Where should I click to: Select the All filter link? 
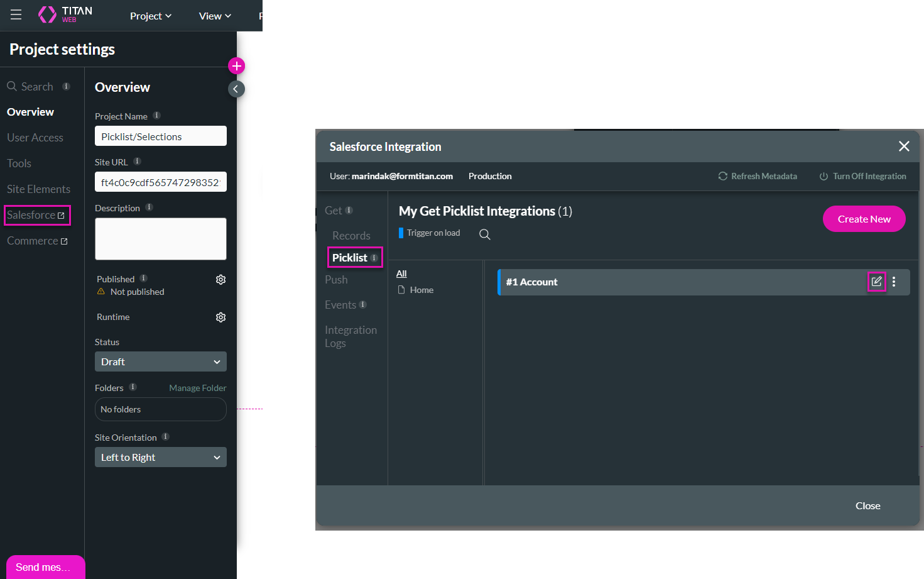point(401,273)
